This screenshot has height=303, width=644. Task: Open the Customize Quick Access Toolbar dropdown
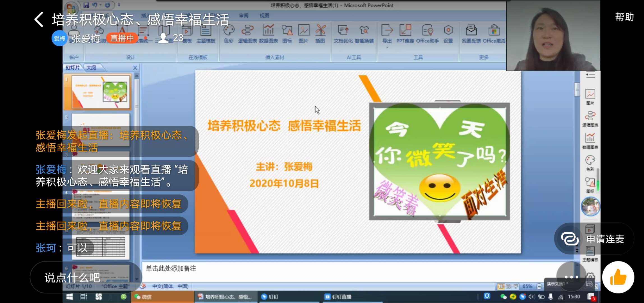click(x=119, y=5)
